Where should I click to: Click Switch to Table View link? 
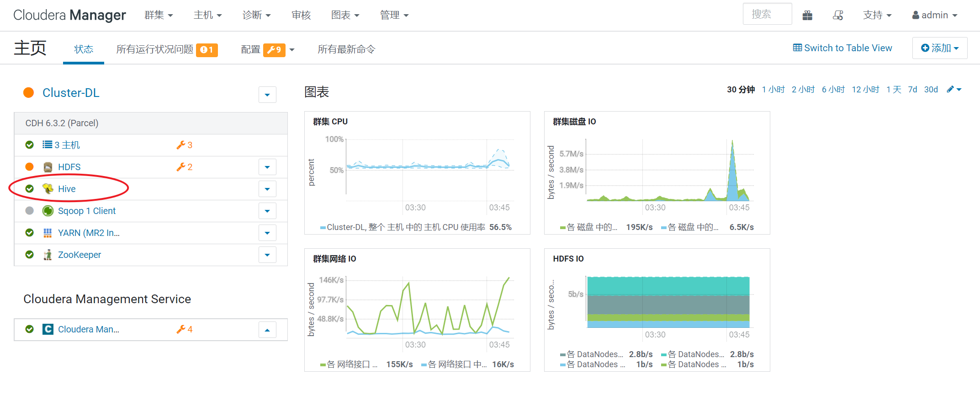(x=842, y=48)
